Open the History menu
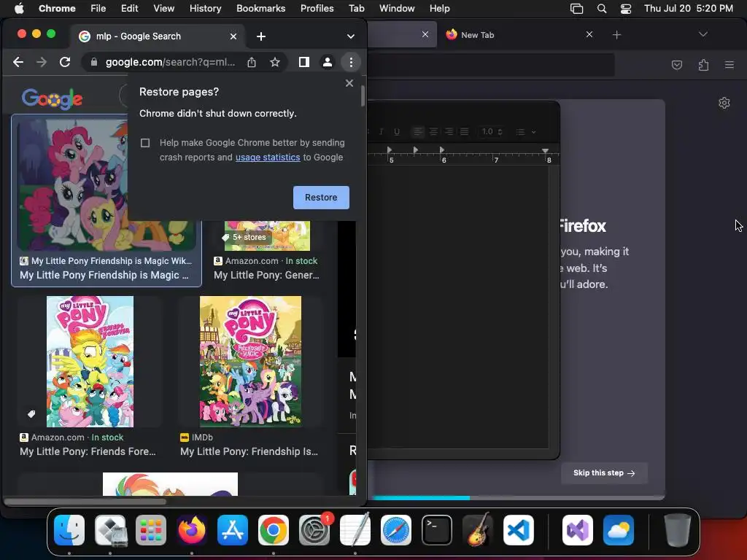The image size is (747, 560). 205,8
